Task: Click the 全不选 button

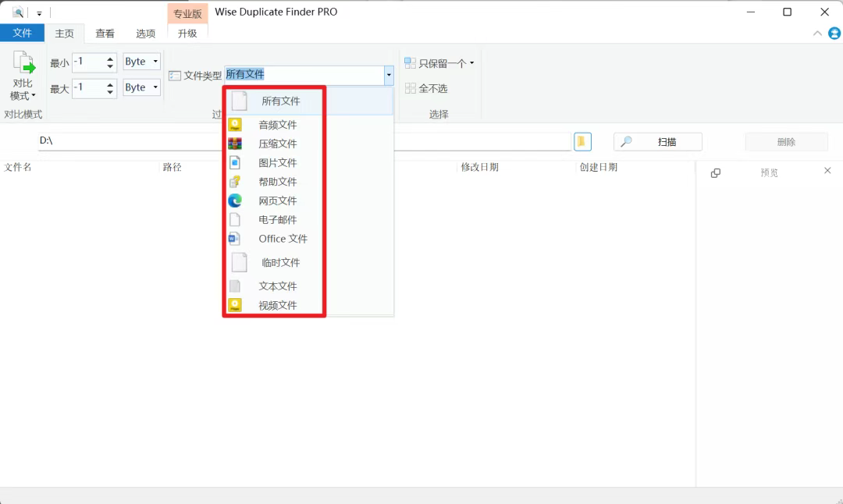Action: (x=426, y=88)
